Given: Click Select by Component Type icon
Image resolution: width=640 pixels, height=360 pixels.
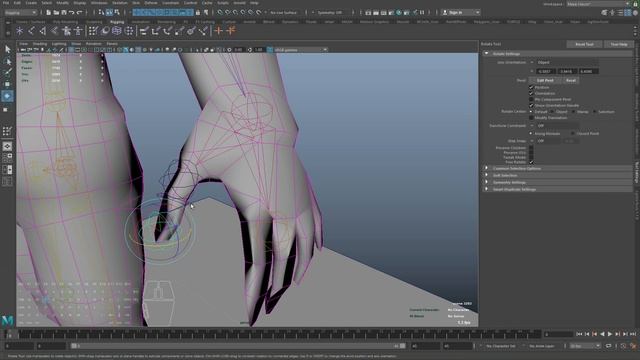Looking at the screenshot, I should click(117, 13).
